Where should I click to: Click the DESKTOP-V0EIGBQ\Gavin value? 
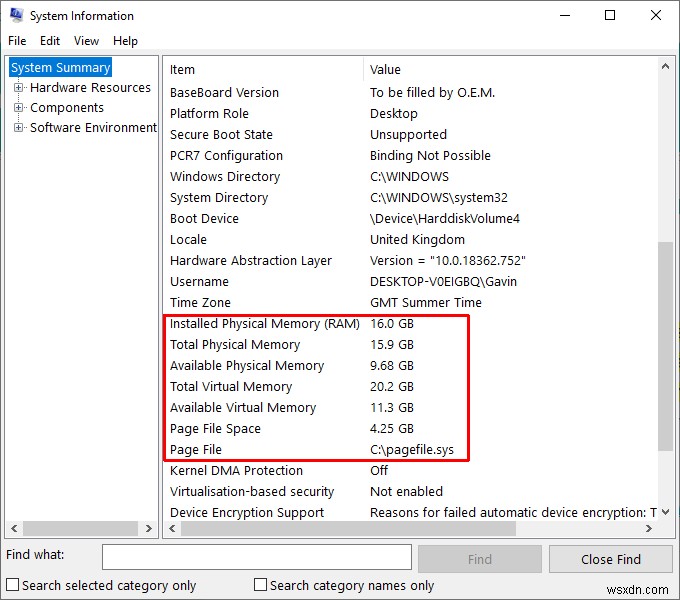click(x=443, y=281)
